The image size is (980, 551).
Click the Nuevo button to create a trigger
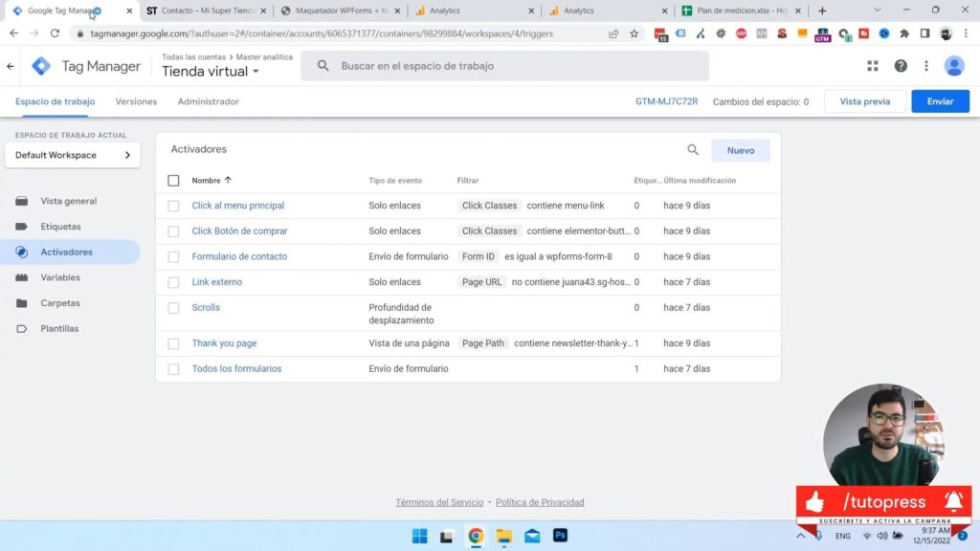click(x=741, y=150)
